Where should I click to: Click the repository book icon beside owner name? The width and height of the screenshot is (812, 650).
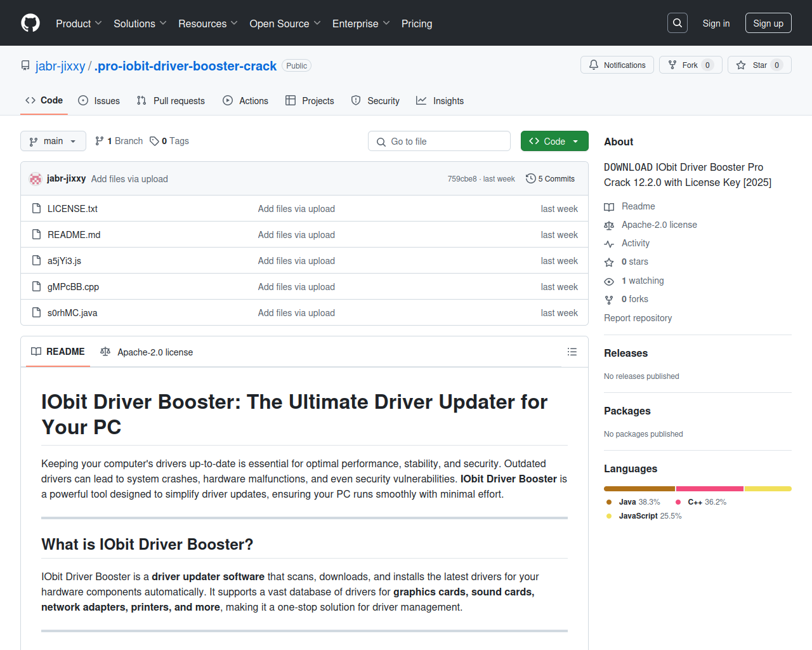(25, 66)
